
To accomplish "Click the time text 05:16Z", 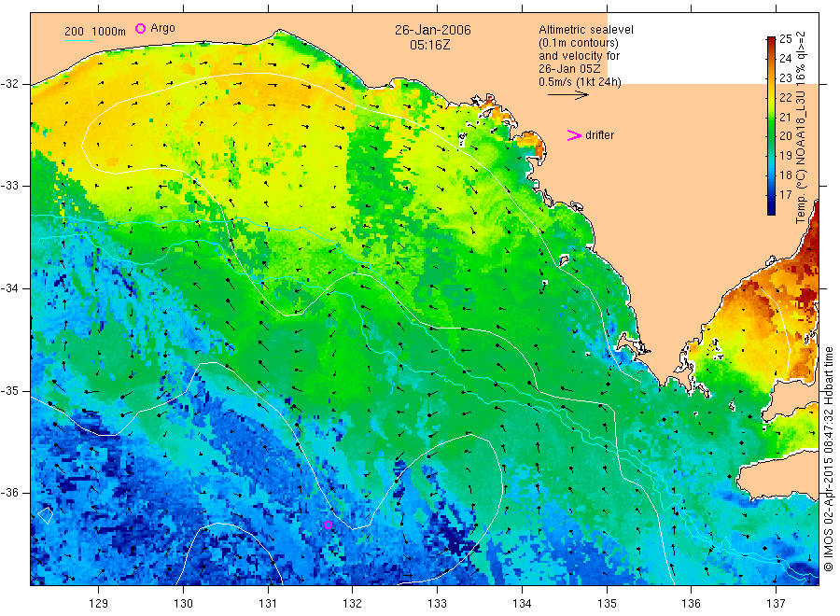I will [x=430, y=45].
